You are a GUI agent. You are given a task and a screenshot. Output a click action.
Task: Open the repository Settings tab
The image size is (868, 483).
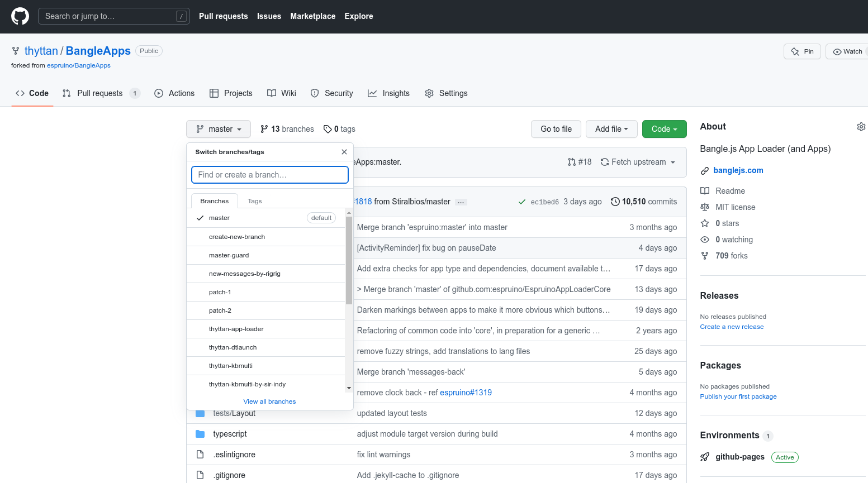pos(446,93)
